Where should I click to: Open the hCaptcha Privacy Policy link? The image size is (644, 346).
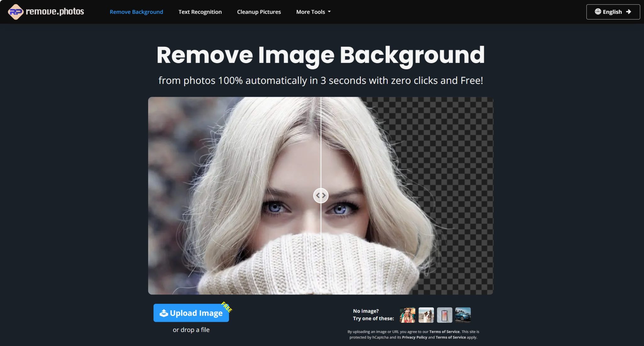[x=414, y=337]
